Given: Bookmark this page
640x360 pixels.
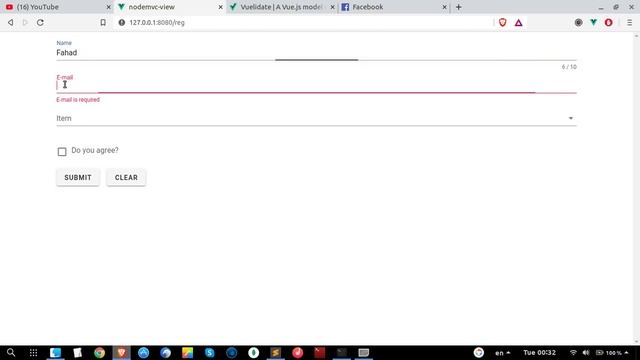Looking at the screenshot, I should 103,22.
